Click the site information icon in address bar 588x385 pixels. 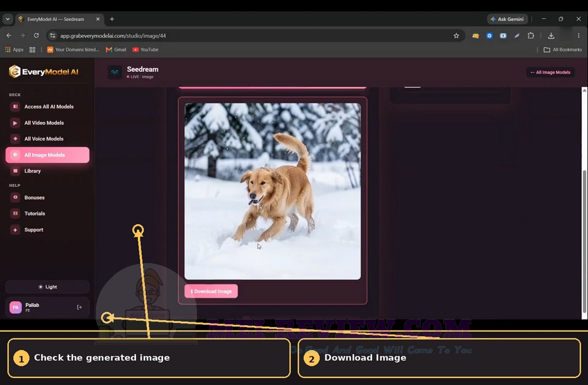click(x=52, y=36)
